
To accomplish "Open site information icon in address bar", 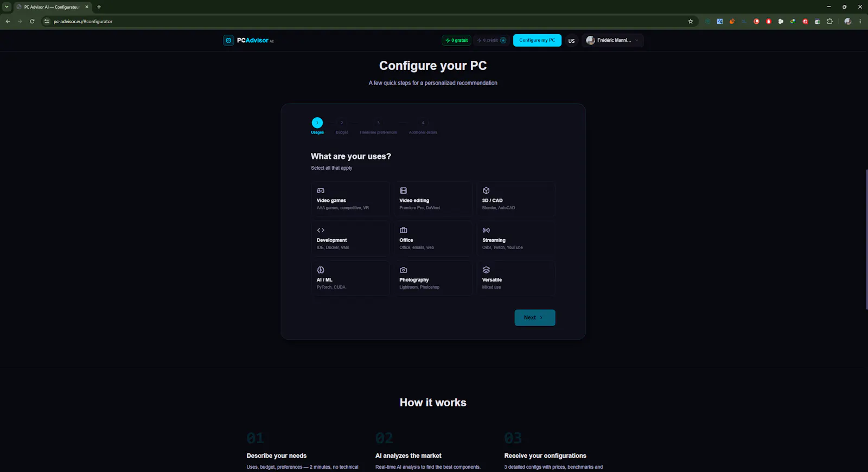I will 47,22.
